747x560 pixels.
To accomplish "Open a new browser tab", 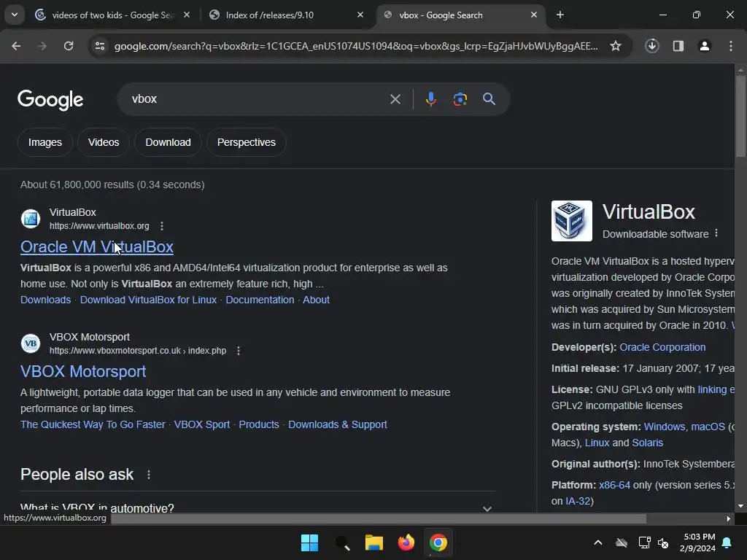I will click(x=560, y=15).
